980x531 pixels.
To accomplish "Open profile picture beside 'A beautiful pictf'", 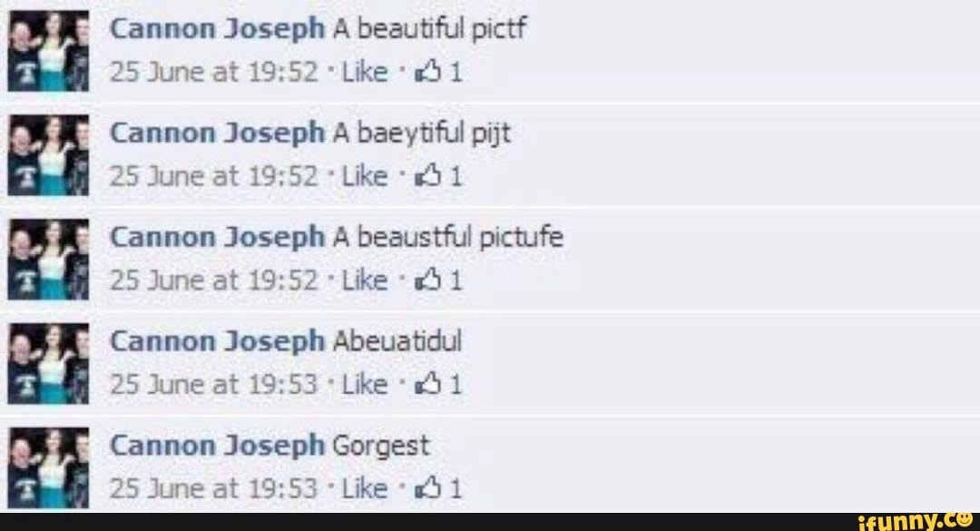I will point(48,52).
